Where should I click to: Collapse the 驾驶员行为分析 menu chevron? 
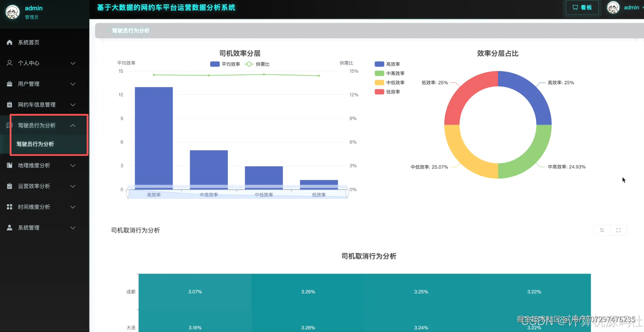73,126
